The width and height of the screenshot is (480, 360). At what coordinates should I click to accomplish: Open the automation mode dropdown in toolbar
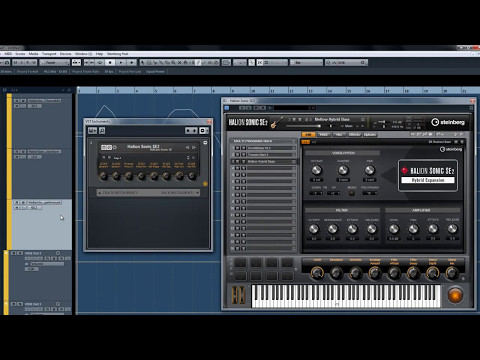click(x=55, y=62)
